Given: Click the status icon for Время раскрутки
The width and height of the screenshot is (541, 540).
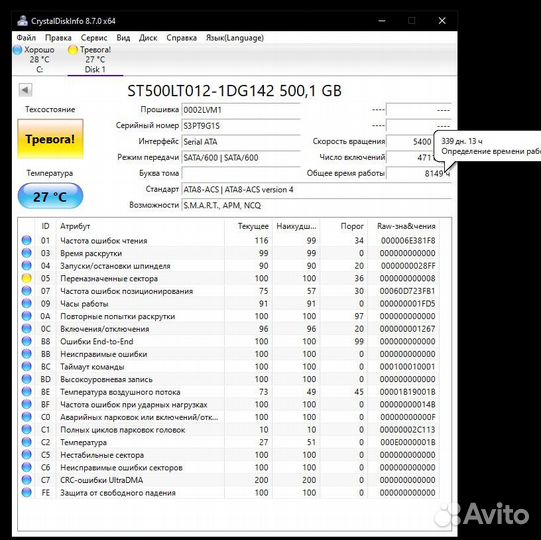Looking at the screenshot, I should [x=27, y=253].
